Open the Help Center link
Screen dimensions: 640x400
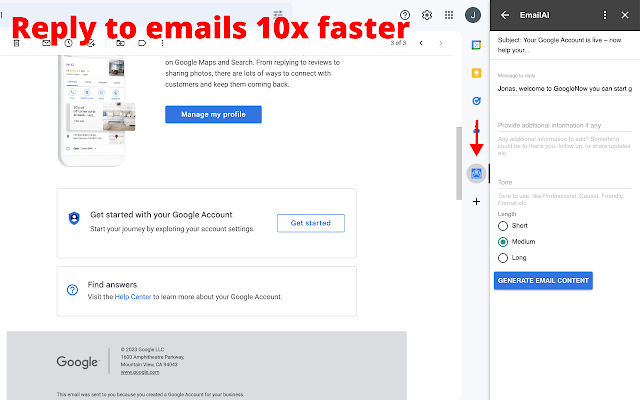[x=133, y=297]
